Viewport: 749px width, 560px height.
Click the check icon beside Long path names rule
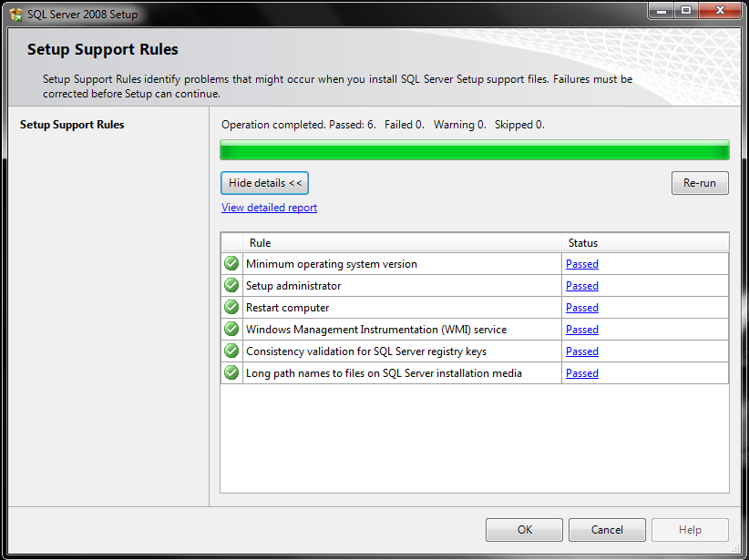coord(231,372)
